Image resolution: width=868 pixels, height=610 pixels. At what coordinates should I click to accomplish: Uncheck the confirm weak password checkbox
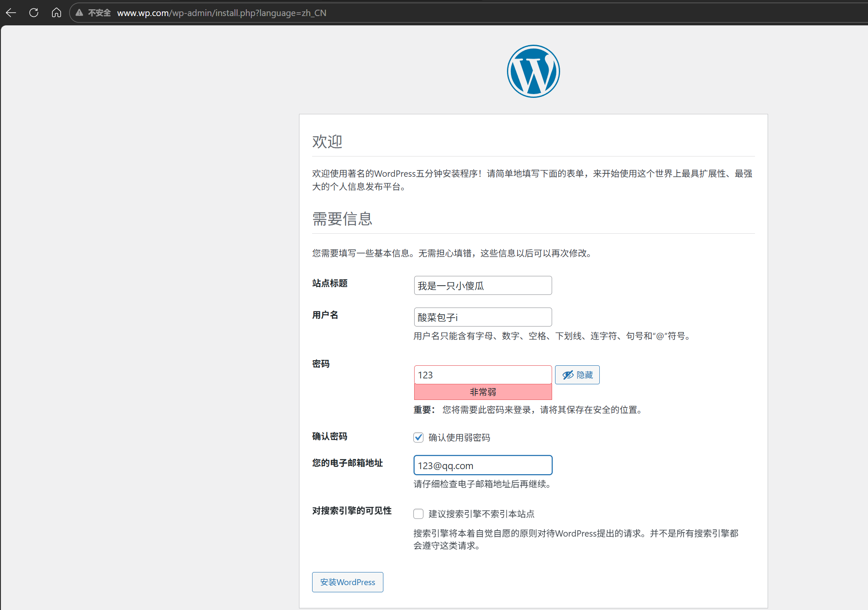coord(418,437)
